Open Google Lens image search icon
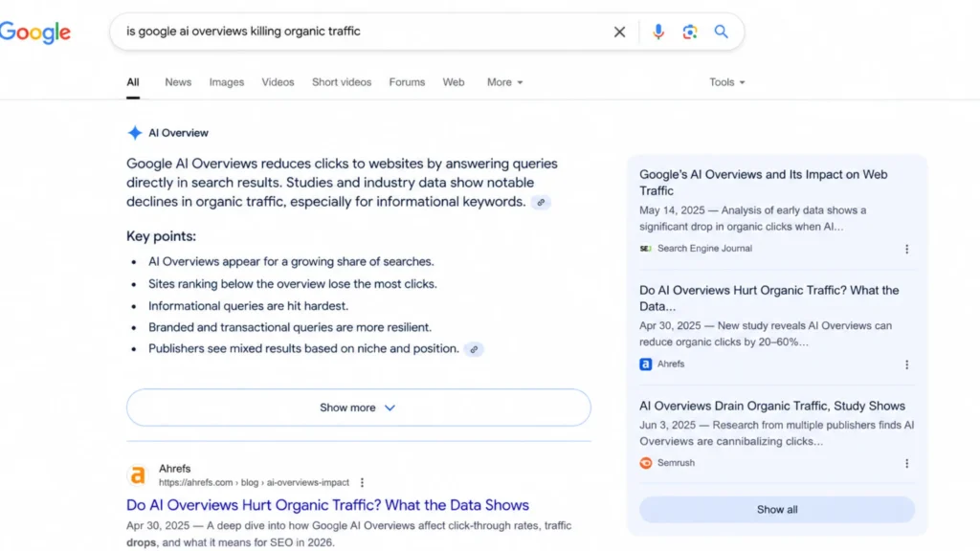 [689, 32]
